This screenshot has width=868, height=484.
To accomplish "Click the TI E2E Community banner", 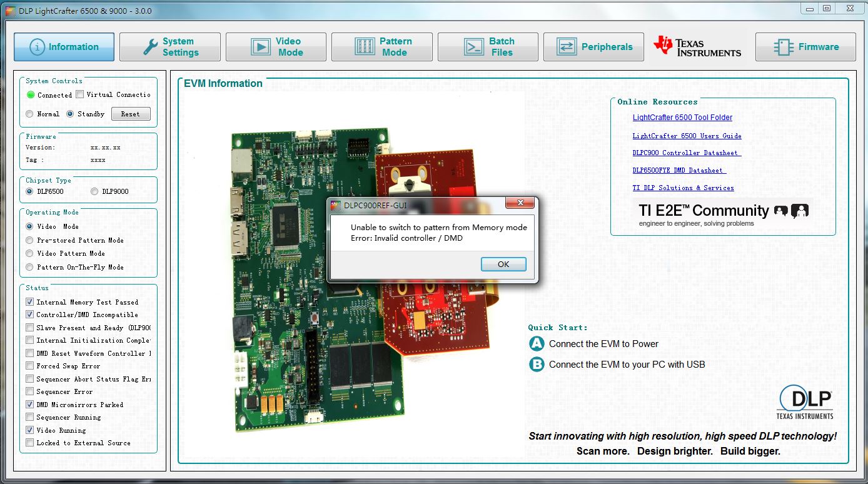I will [x=722, y=214].
